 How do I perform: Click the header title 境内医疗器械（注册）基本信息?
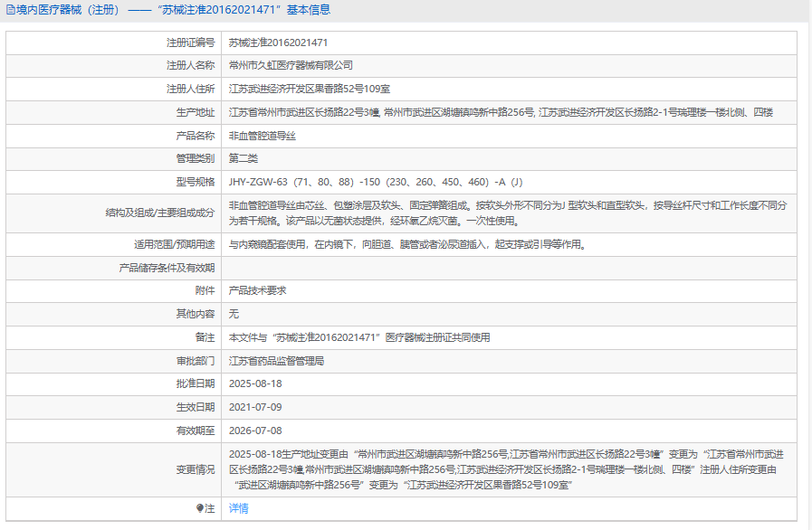[173, 10]
